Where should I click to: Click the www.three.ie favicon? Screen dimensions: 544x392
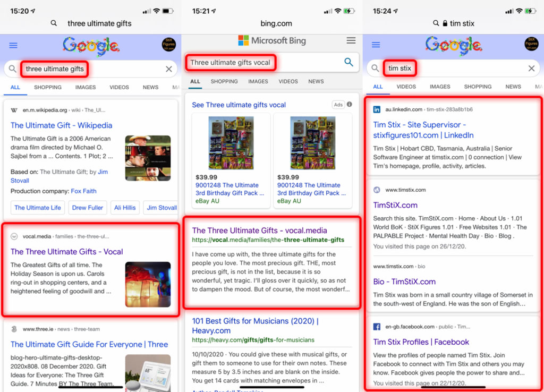click(14, 329)
